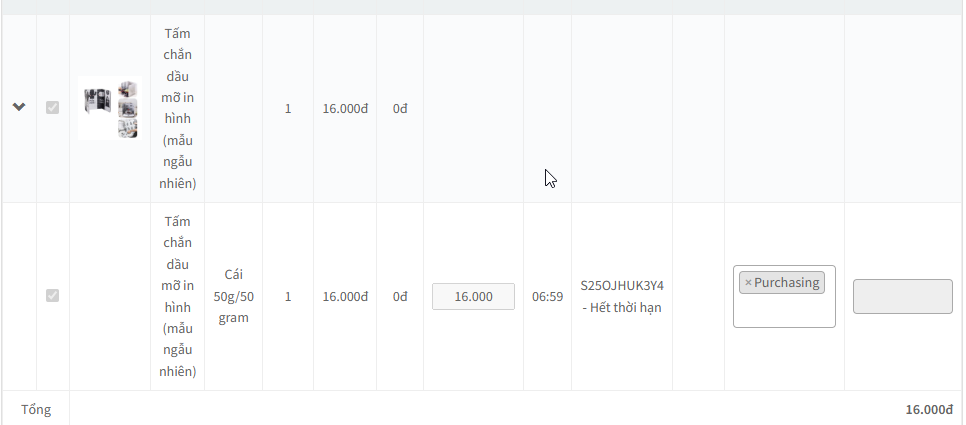Click the Purchasing tag label

tap(787, 283)
